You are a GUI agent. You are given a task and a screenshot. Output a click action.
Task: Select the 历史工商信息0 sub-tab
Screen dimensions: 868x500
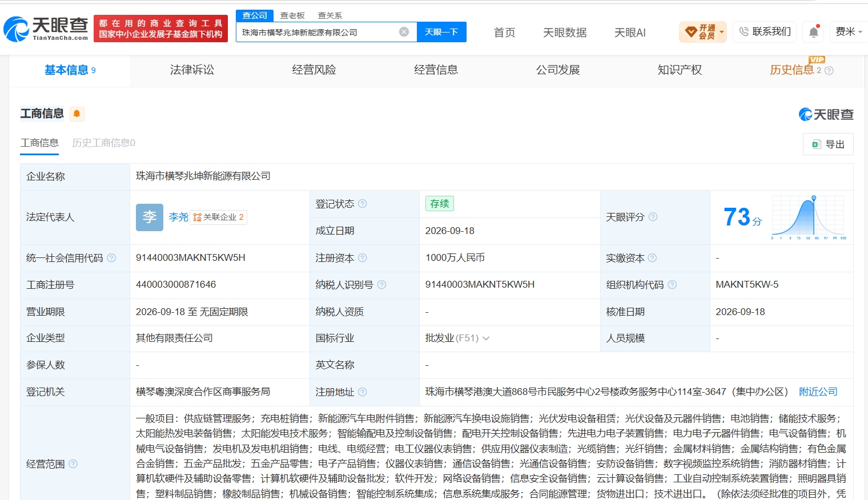(103, 143)
